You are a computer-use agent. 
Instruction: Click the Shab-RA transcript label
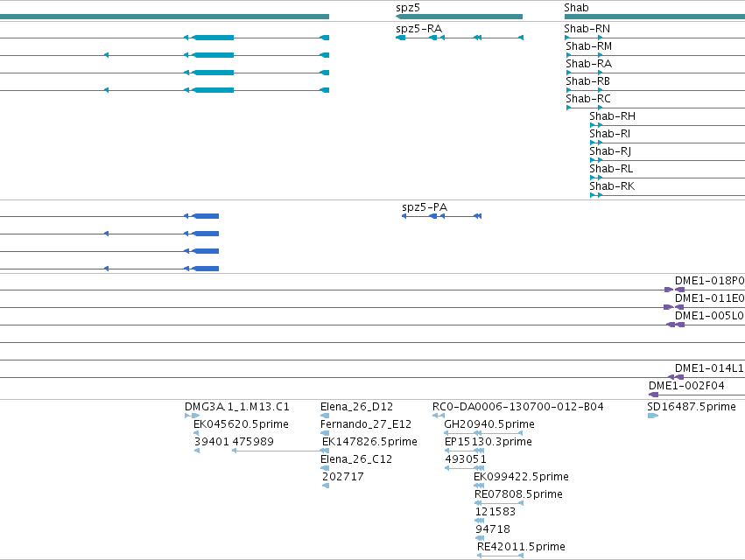pos(588,64)
